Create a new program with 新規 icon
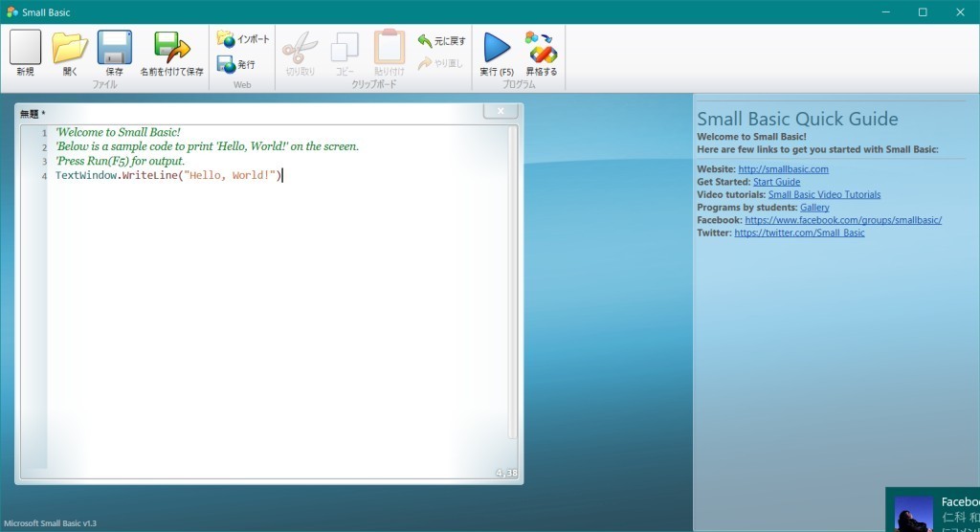 click(x=25, y=54)
